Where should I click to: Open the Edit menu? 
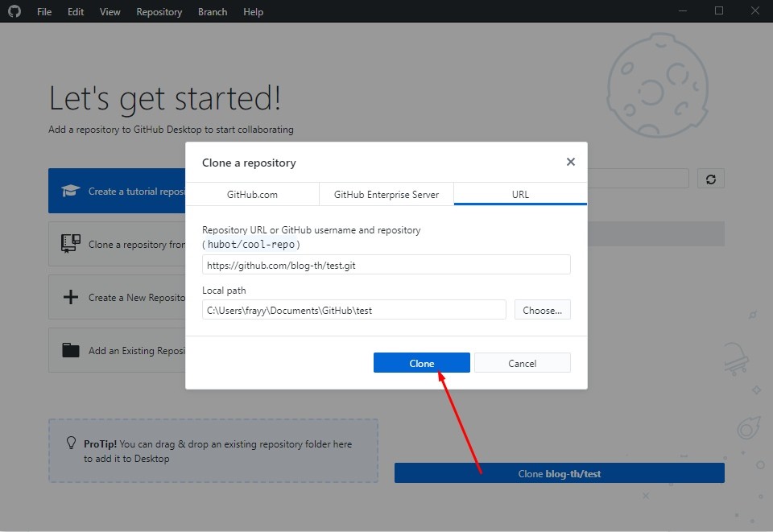click(x=76, y=12)
